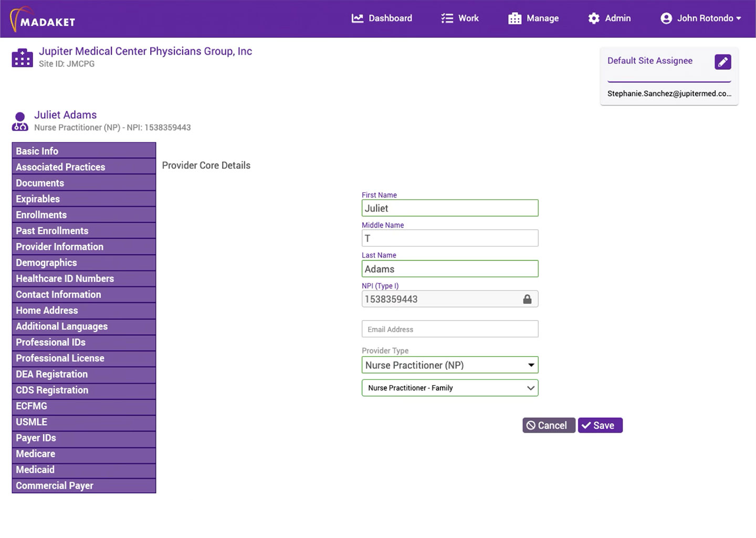The width and height of the screenshot is (756, 538).
Task: View Professional License section
Action: 84,358
